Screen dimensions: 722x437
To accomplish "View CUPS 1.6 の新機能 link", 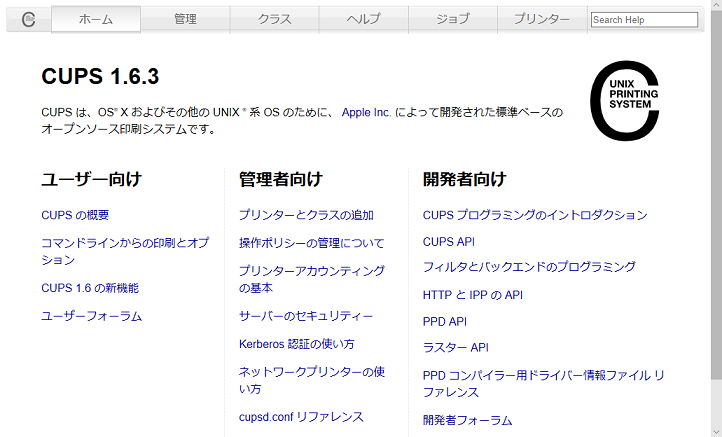I will (90, 288).
